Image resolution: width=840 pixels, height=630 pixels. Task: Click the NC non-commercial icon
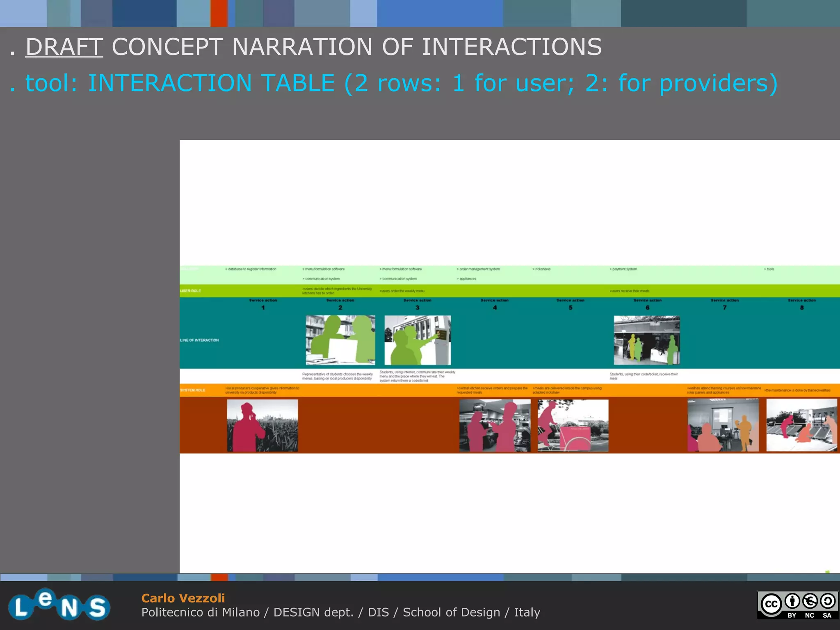click(810, 602)
